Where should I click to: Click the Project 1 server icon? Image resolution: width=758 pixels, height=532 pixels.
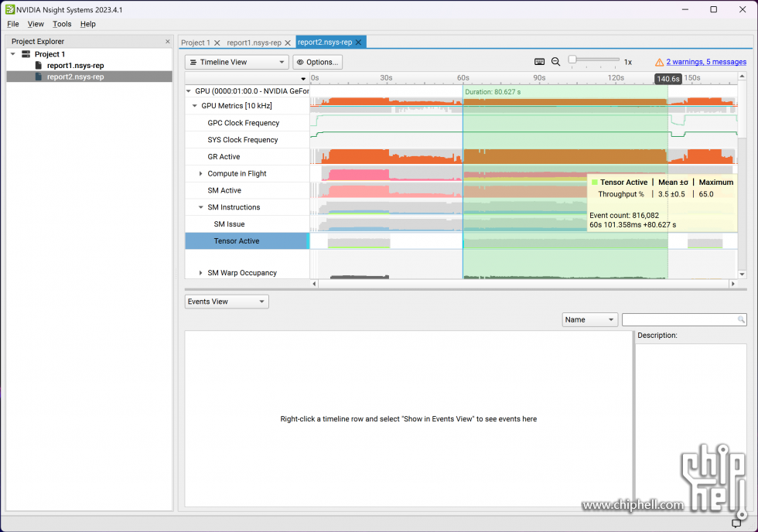26,54
